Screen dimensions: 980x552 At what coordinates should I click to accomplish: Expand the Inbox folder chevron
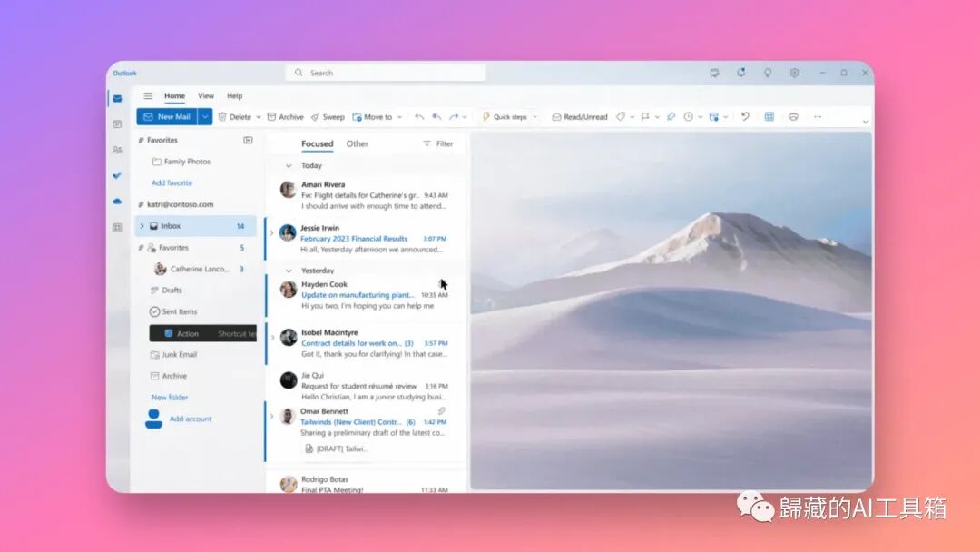pyautogui.click(x=142, y=226)
